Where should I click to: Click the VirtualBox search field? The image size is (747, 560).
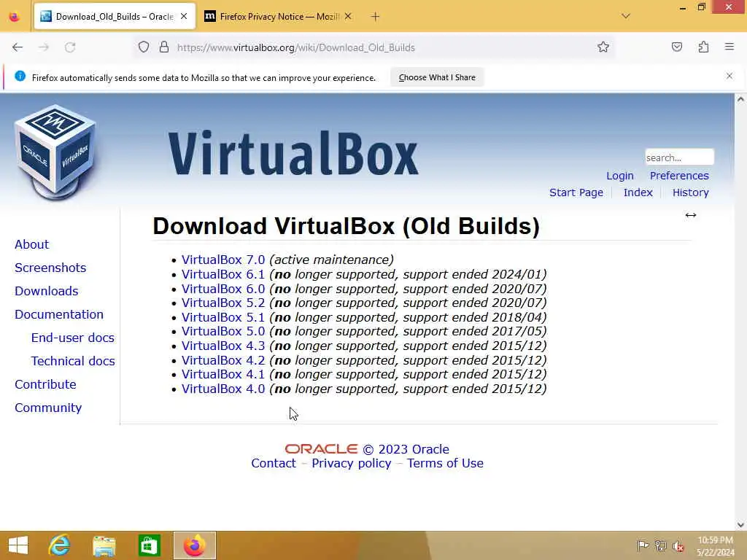pyautogui.click(x=679, y=157)
